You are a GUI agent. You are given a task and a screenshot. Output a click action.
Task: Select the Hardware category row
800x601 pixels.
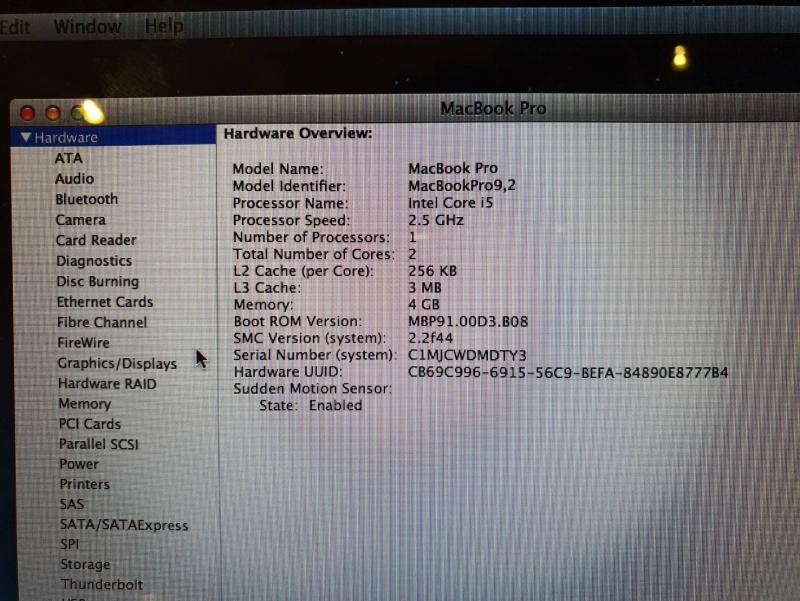113,137
